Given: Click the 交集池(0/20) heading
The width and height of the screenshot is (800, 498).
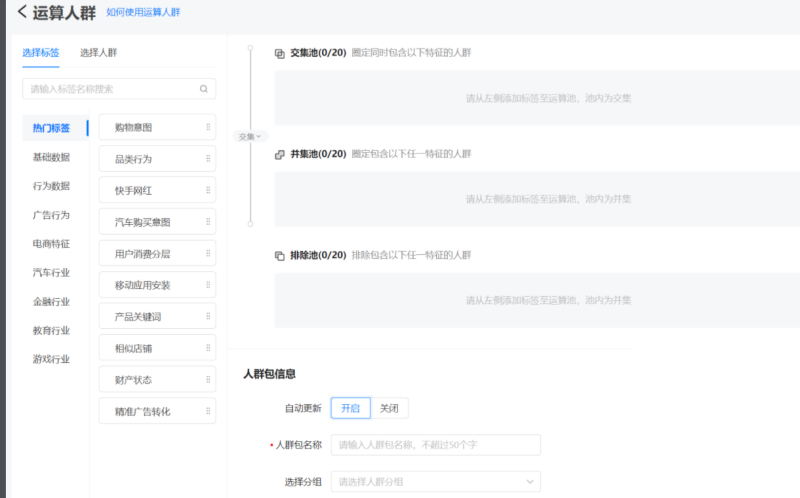Looking at the screenshot, I should point(318,53).
